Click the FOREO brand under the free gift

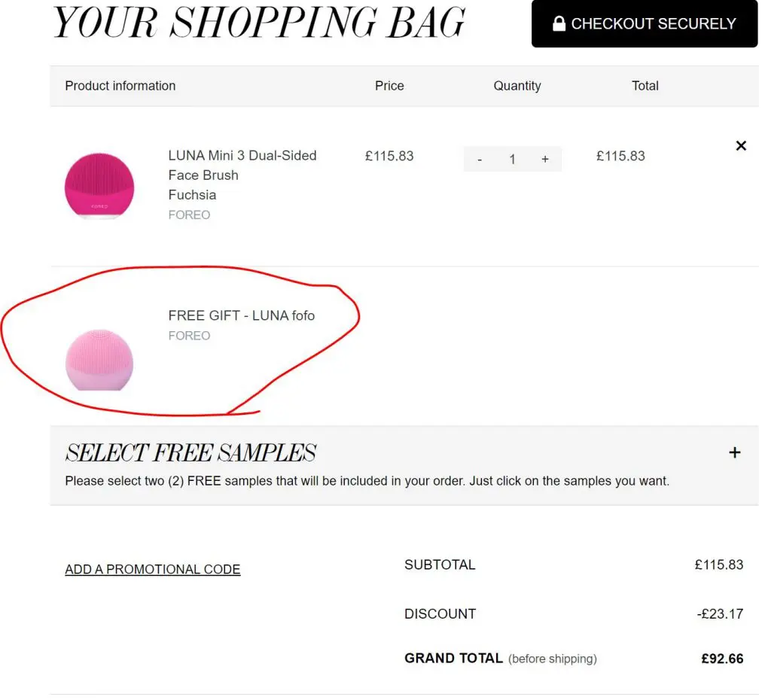coord(189,336)
